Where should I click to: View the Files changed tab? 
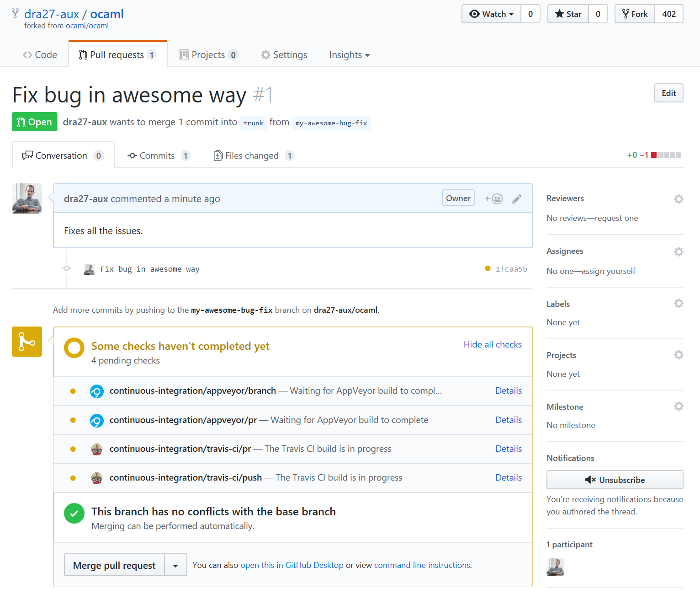tap(254, 155)
